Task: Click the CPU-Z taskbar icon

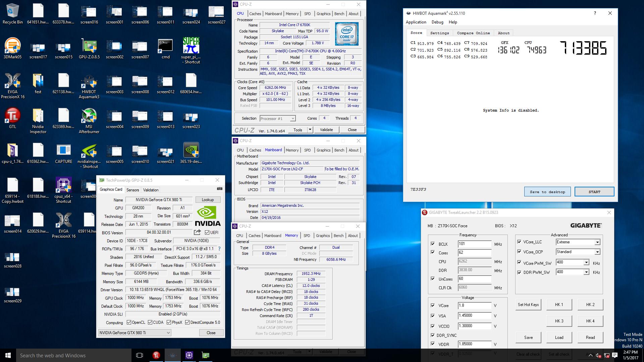Action: click(x=189, y=355)
